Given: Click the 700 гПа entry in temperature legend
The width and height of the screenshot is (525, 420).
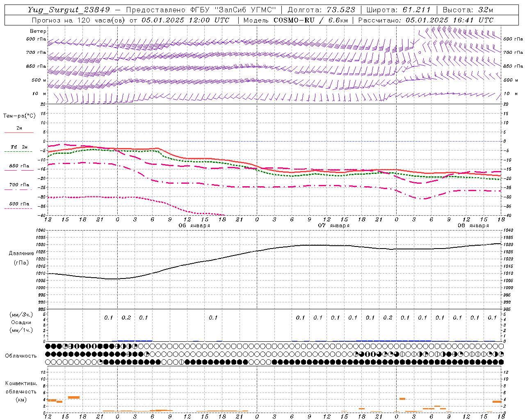Looking at the screenshot, I should tap(19, 185).
